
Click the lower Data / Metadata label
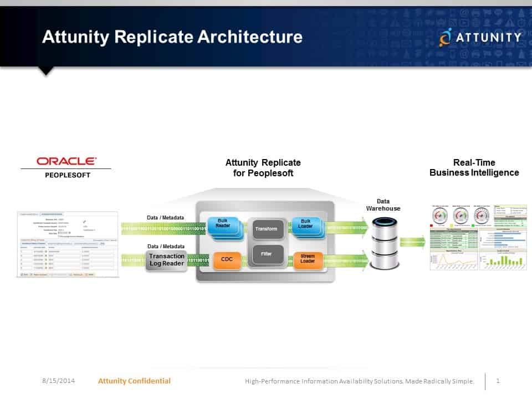point(166,246)
